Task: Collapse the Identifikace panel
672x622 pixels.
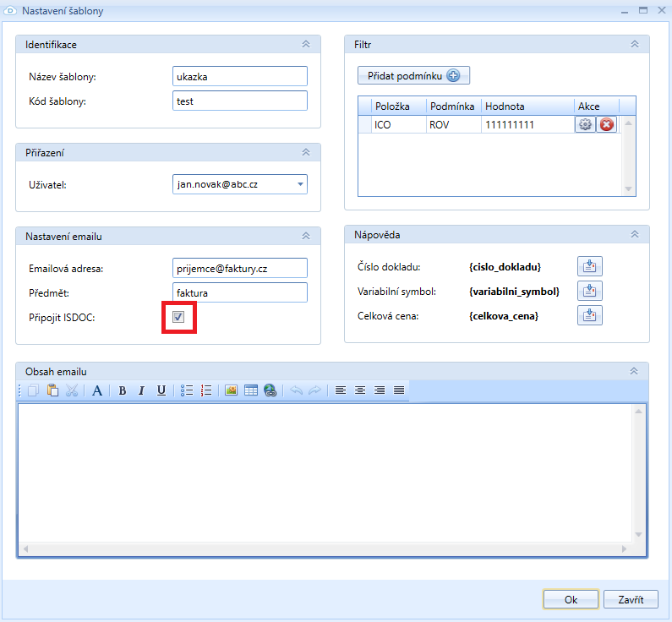Action: [306, 44]
